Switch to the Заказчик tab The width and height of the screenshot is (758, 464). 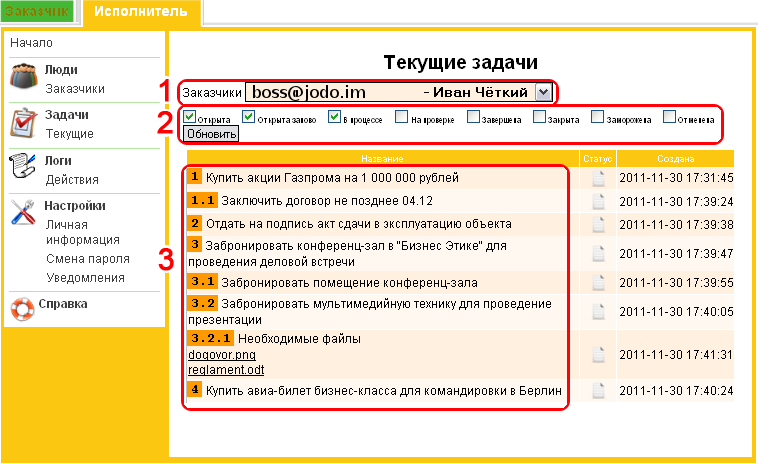click(37, 11)
